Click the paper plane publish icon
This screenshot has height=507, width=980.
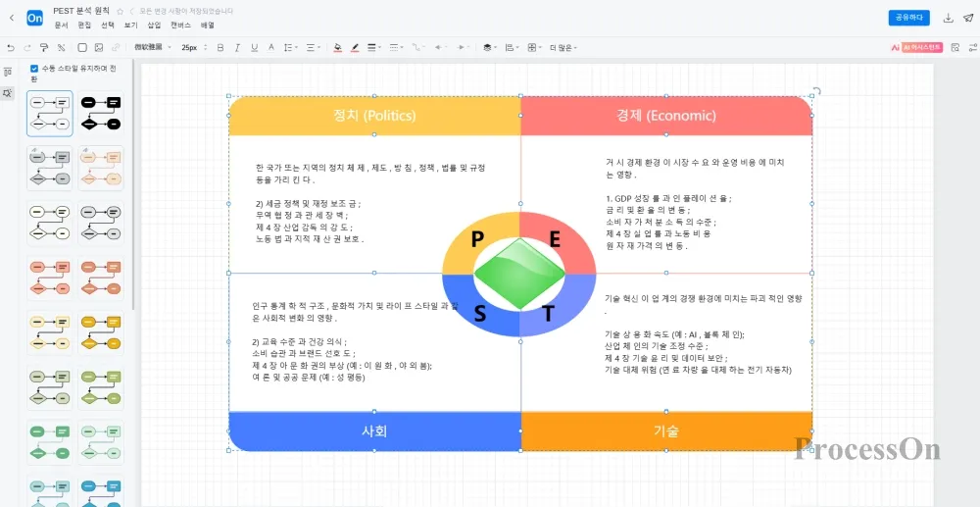tap(966, 18)
